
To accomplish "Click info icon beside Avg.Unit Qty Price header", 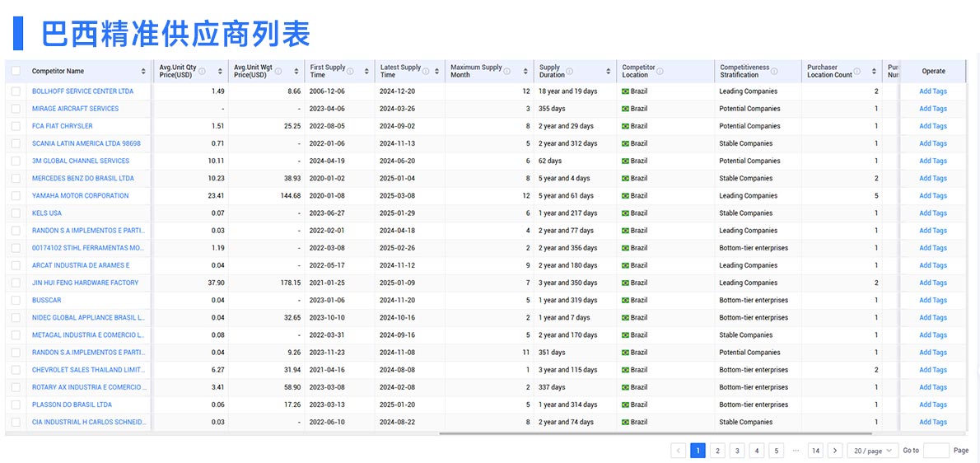I will click(202, 71).
